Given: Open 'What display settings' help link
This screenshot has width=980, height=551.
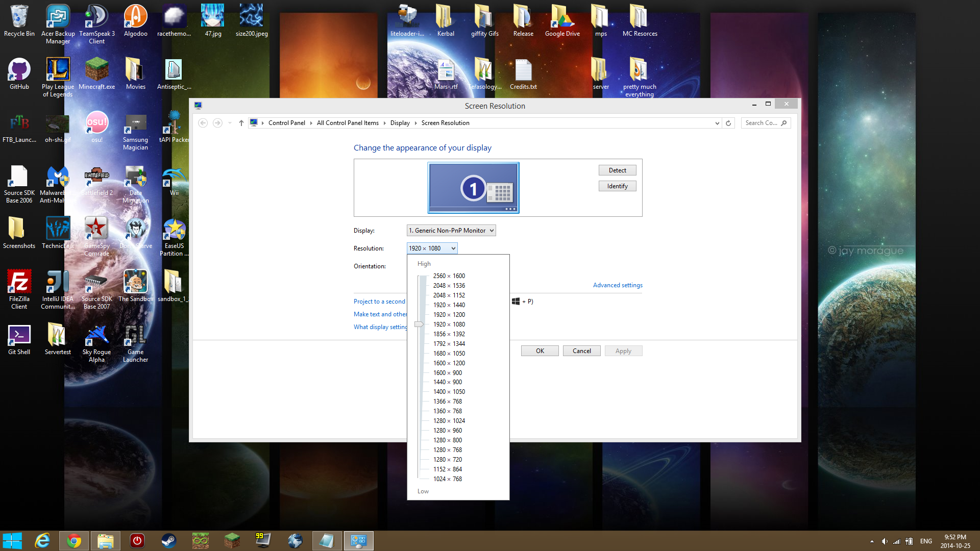Looking at the screenshot, I should click(380, 327).
